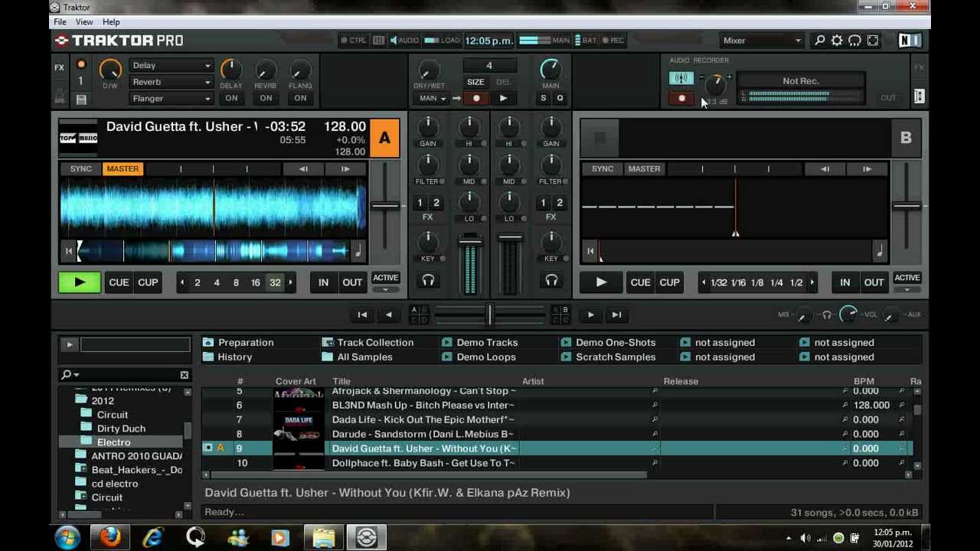Click the crossfader handle

point(490,315)
